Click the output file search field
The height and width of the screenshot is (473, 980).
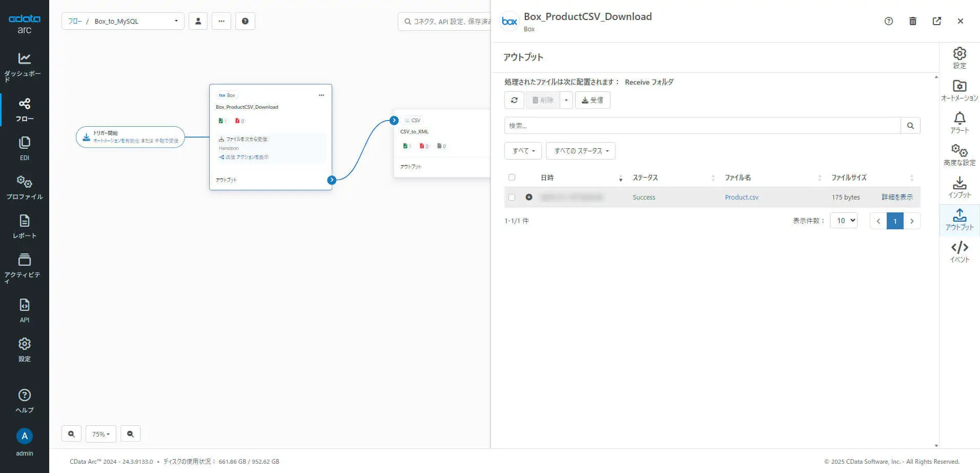coord(702,126)
